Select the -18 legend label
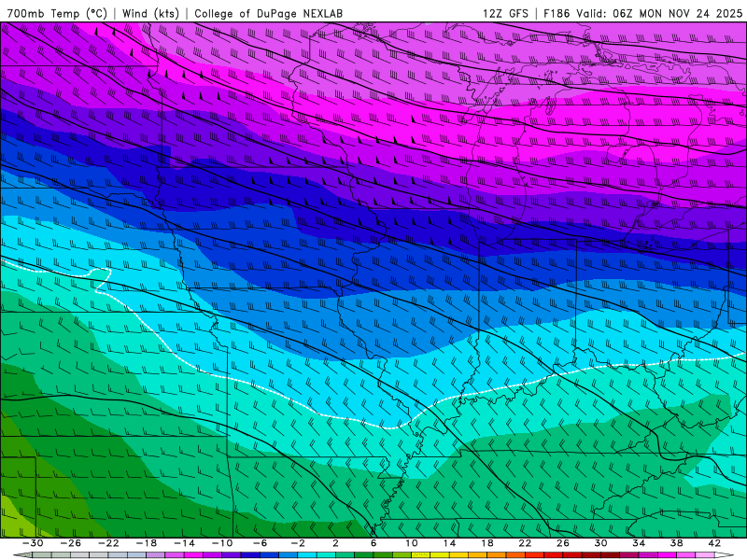747x560 pixels. 147,543
